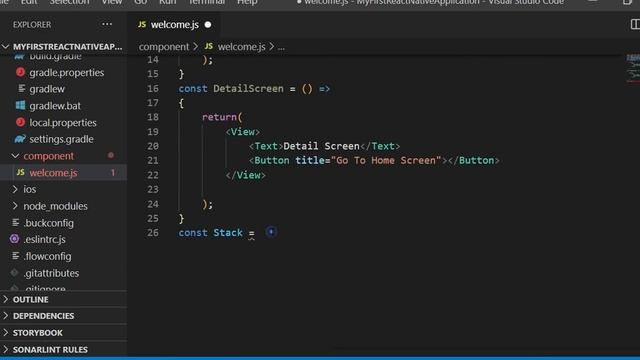
Task: Select the welcome.js editor tab
Action: coord(175,24)
